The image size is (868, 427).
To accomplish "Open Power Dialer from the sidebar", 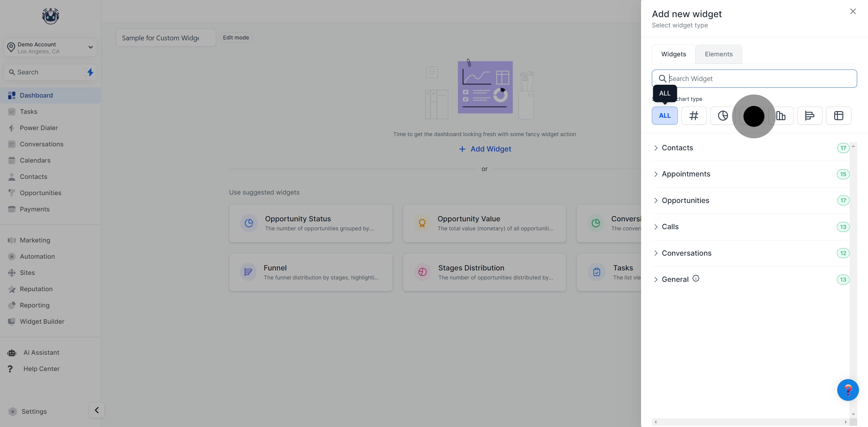I will pos(51,128).
